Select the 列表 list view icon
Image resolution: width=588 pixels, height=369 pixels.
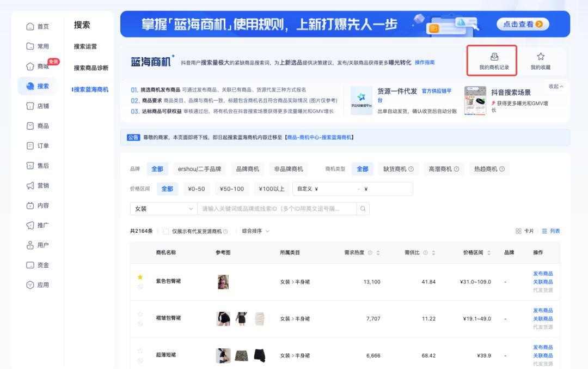(x=544, y=231)
